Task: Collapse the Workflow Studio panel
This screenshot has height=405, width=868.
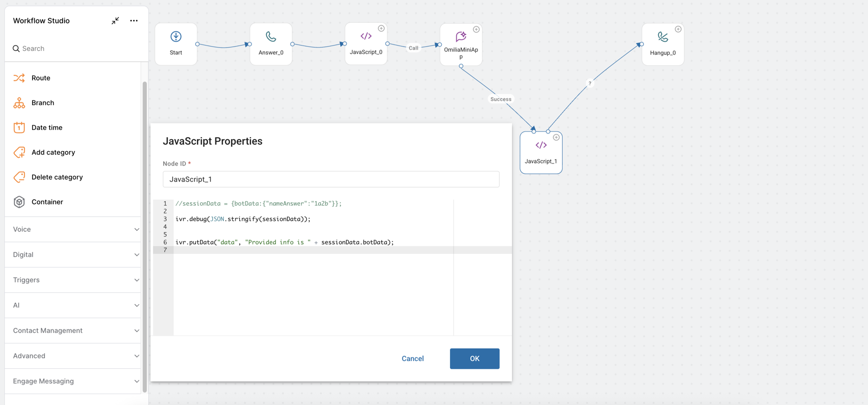Action: point(115,21)
